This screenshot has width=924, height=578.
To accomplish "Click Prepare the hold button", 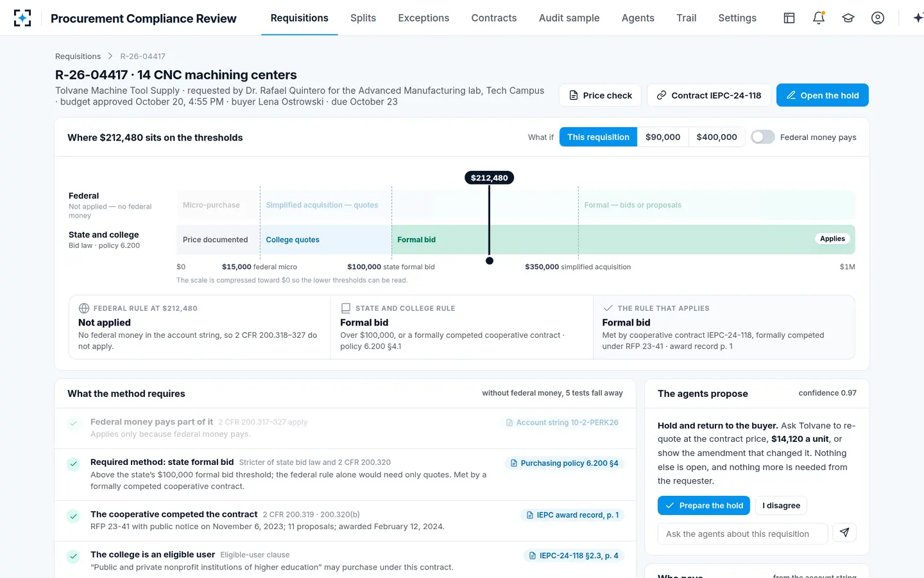I will [x=704, y=505].
